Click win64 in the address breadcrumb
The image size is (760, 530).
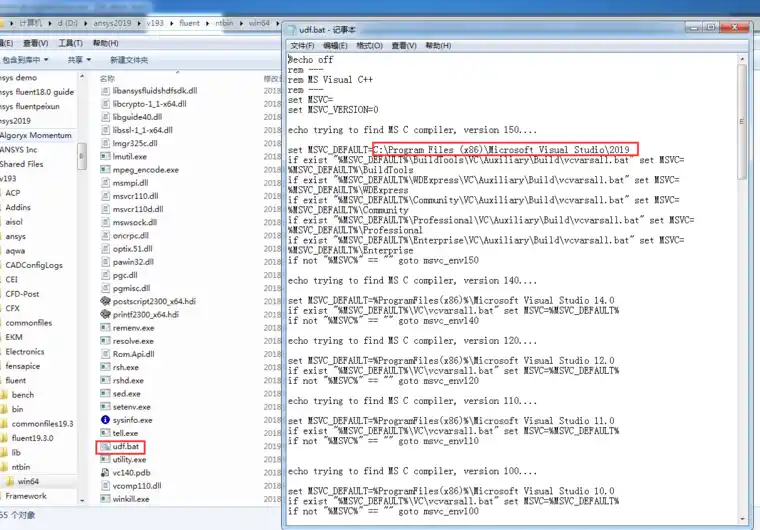click(x=259, y=23)
